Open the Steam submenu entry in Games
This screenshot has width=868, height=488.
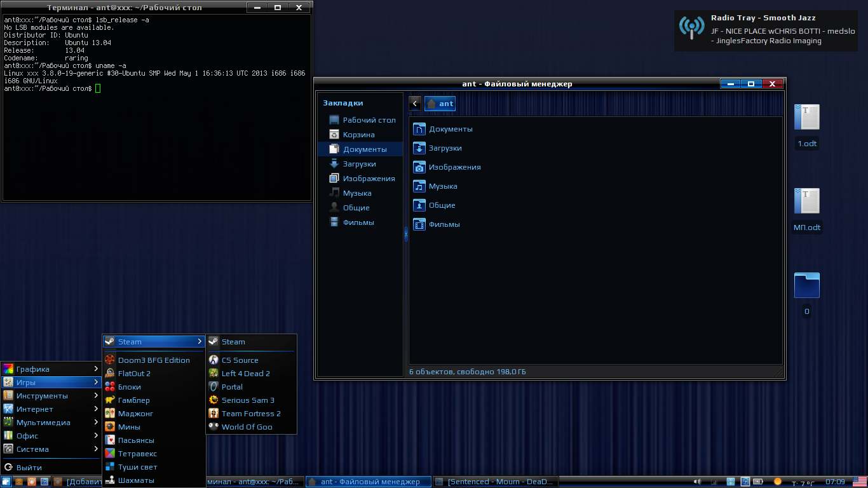pyautogui.click(x=154, y=342)
